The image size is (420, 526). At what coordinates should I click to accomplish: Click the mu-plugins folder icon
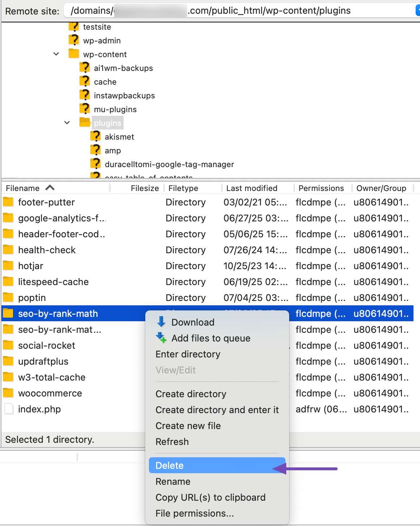pos(85,109)
